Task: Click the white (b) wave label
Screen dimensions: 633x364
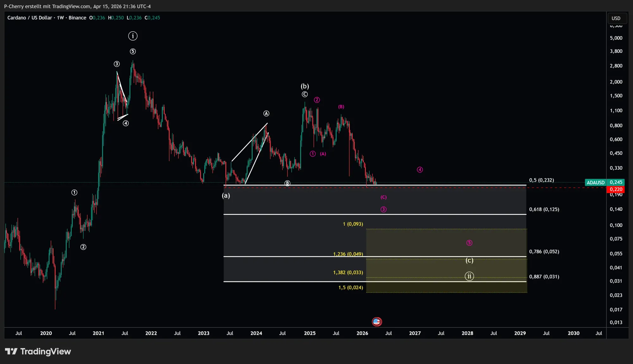Action: [304, 86]
